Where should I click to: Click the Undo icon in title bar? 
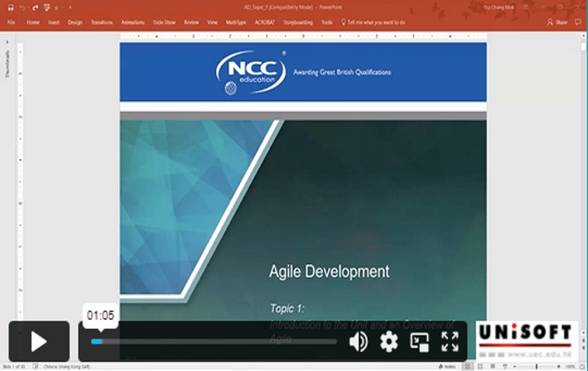[21, 7]
